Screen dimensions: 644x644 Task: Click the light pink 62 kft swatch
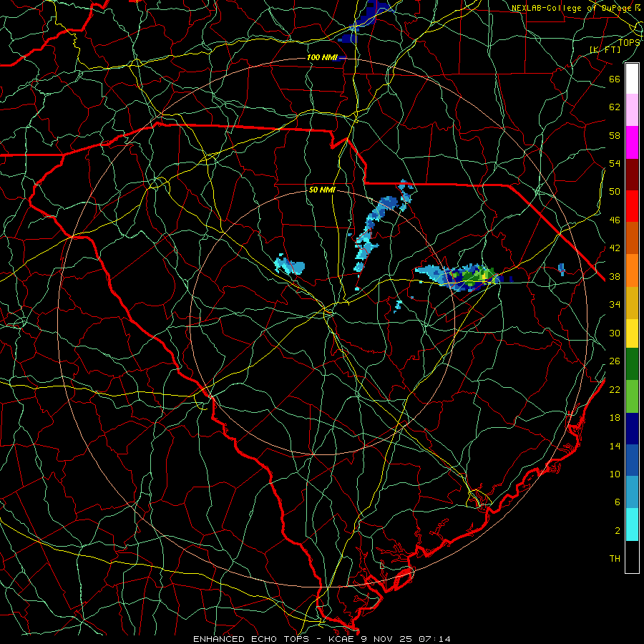[632, 110]
